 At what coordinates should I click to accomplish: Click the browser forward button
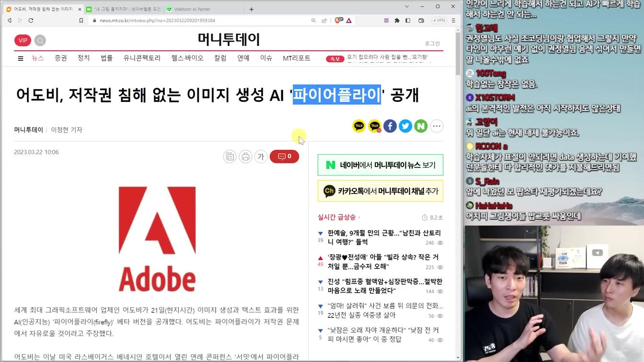20,21
